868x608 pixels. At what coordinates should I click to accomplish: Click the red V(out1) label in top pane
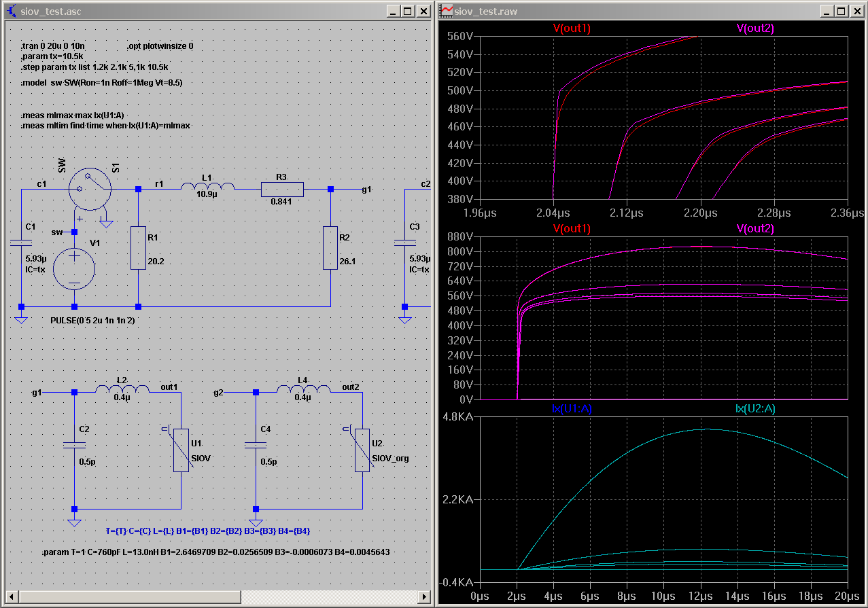572,29
